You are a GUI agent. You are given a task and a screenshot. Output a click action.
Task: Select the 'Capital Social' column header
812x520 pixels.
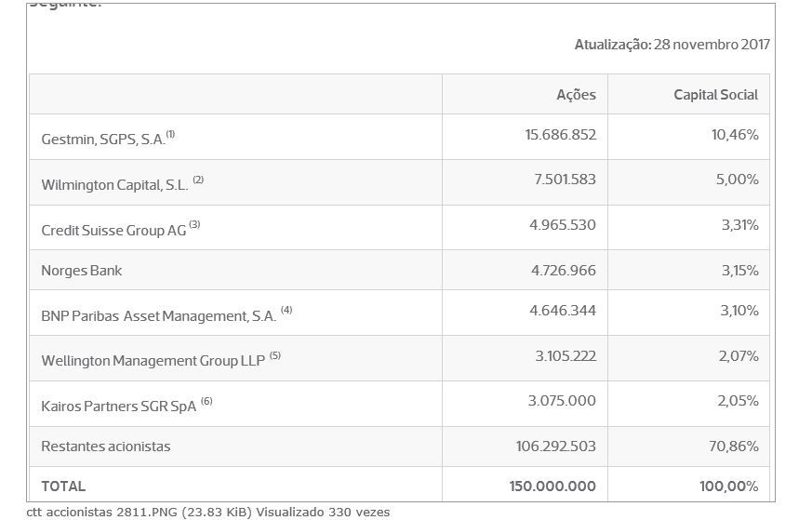[715, 95]
